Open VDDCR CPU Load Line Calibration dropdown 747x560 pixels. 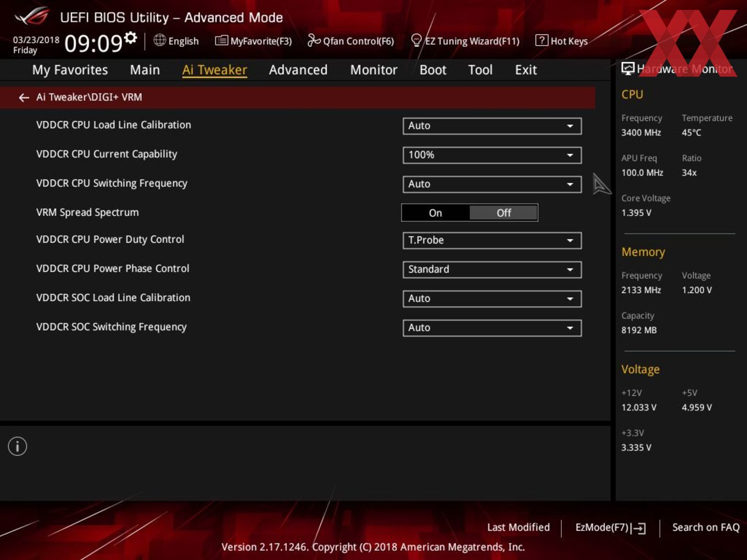492,126
